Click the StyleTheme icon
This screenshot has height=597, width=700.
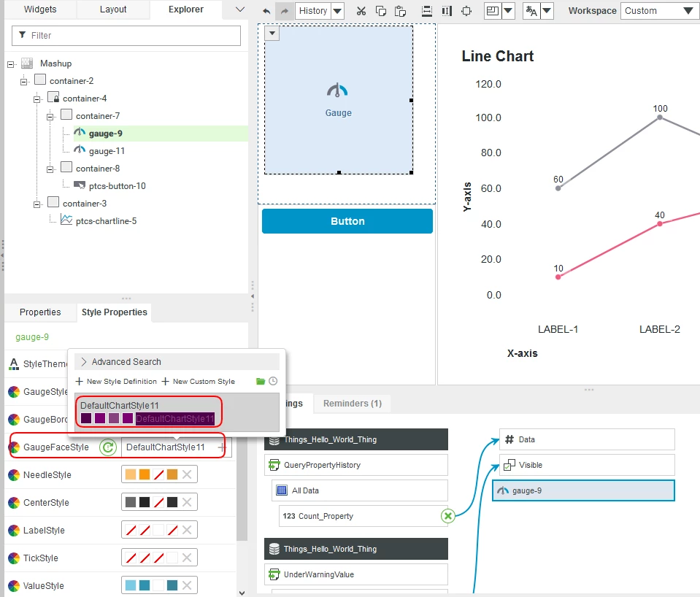coord(14,364)
